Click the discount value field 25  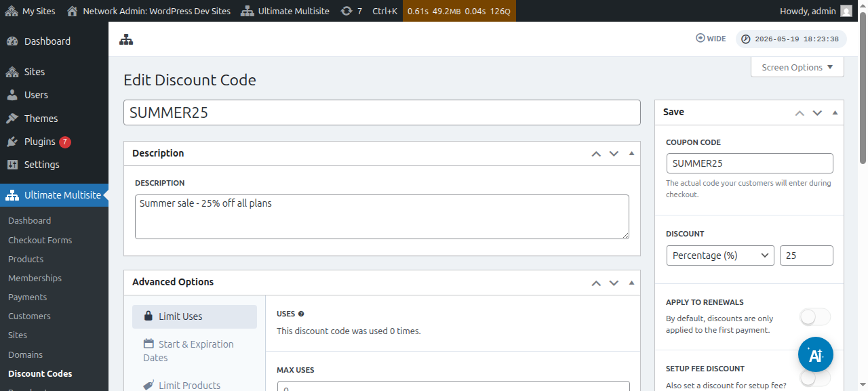click(x=806, y=255)
